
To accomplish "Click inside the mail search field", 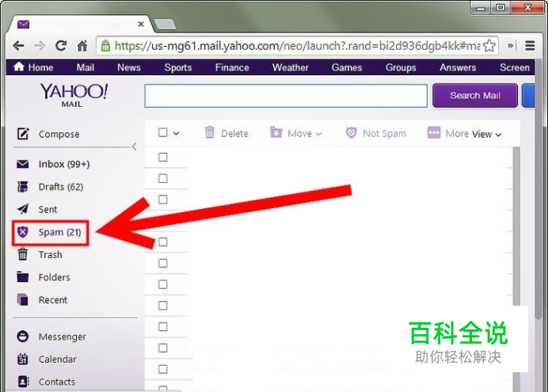I will point(286,95).
